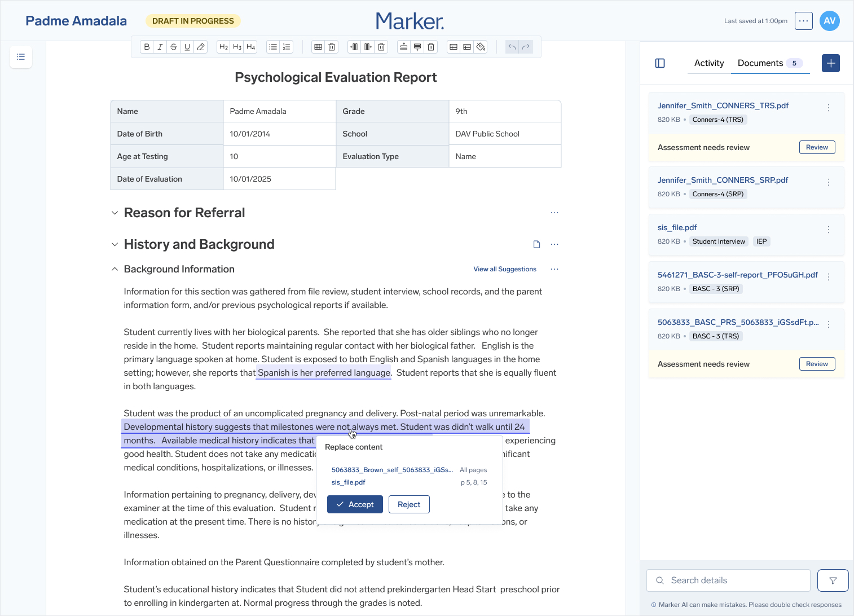Add a row above
The image size is (854, 616).
point(404,47)
